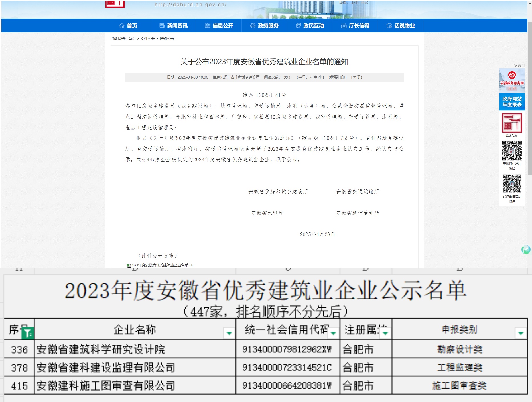Click the 政府网站年度报表 banner
The height and width of the screenshot is (402, 532).
(512, 101)
